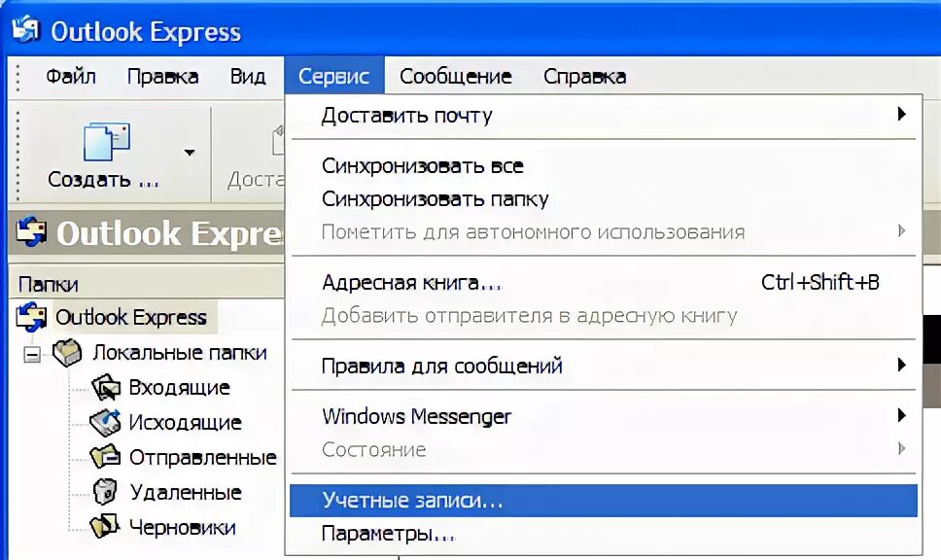Open the Сообщение menu
941x560 pixels.
click(x=456, y=76)
